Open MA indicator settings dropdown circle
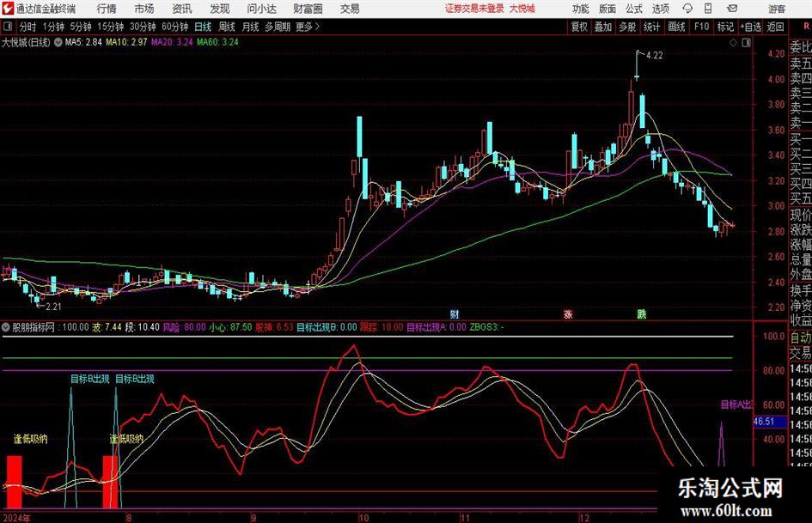The width and height of the screenshot is (812, 523). [58, 42]
